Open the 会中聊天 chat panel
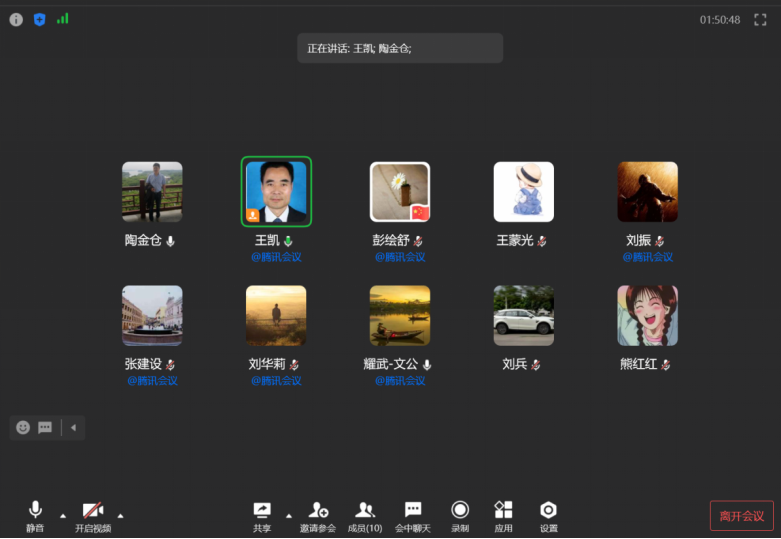The image size is (781, 539). click(x=412, y=515)
